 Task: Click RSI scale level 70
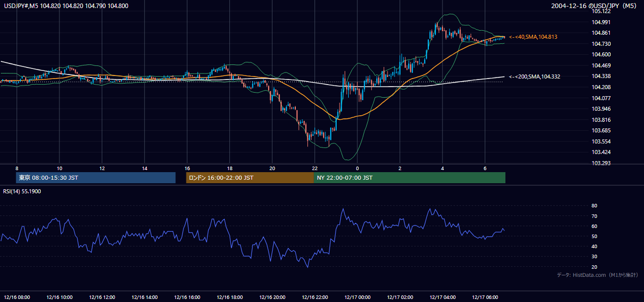(595, 216)
